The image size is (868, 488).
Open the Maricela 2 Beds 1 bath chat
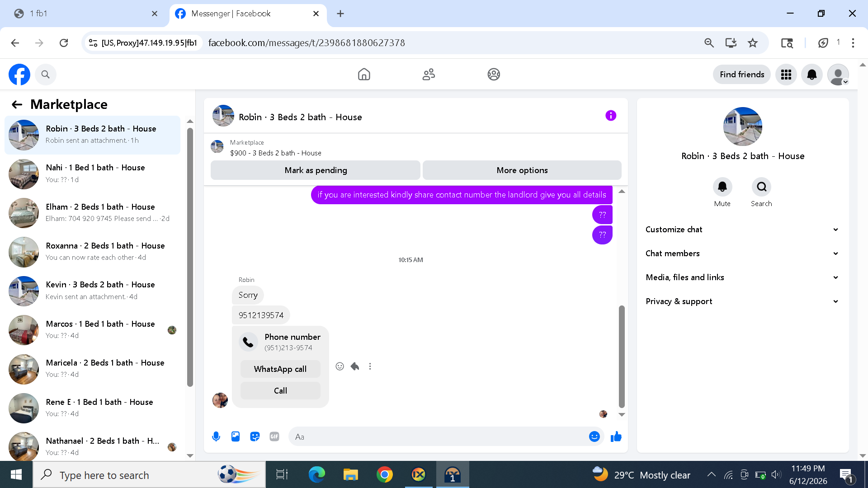(x=93, y=369)
